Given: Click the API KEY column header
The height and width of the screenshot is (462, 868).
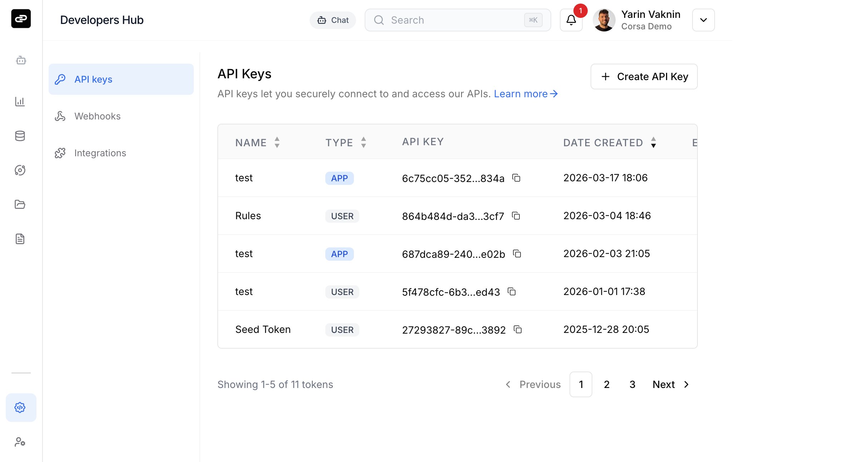Looking at the screenshot, I should point(423,142).
